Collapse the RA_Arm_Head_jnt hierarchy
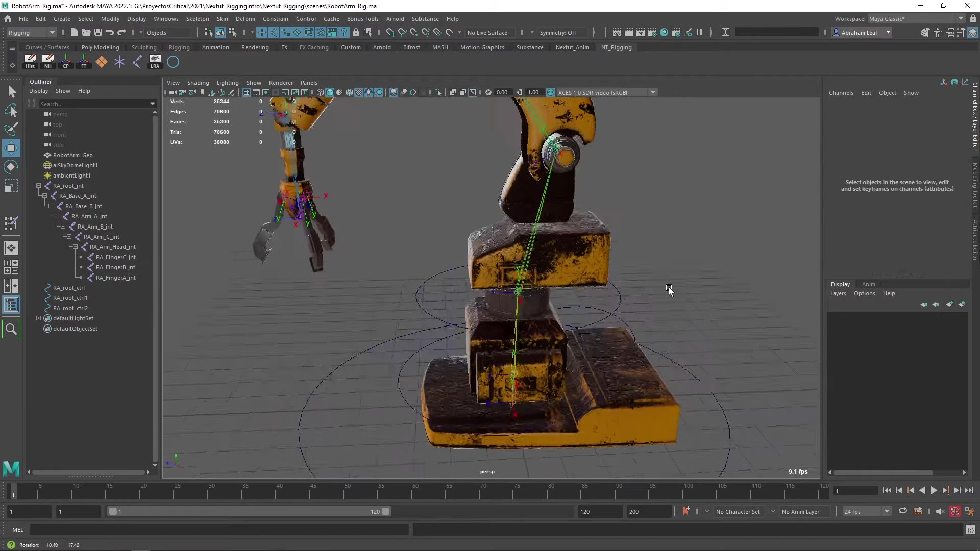 (x=75, y=247)
